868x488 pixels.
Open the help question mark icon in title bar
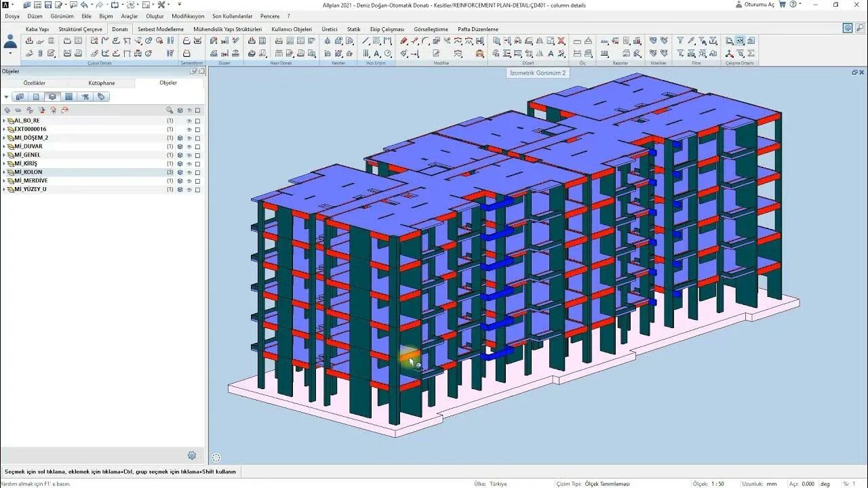pyautogui.click(x=794, y=4)
